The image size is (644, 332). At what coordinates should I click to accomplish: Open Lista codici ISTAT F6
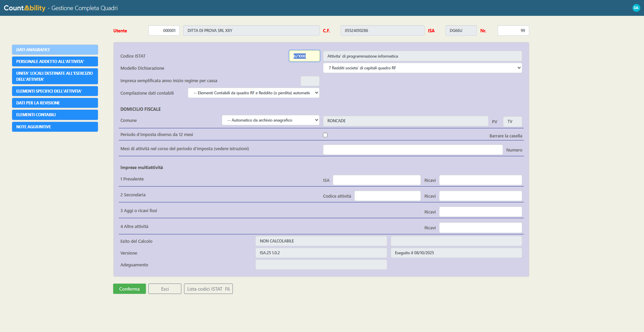pos(208,289)
